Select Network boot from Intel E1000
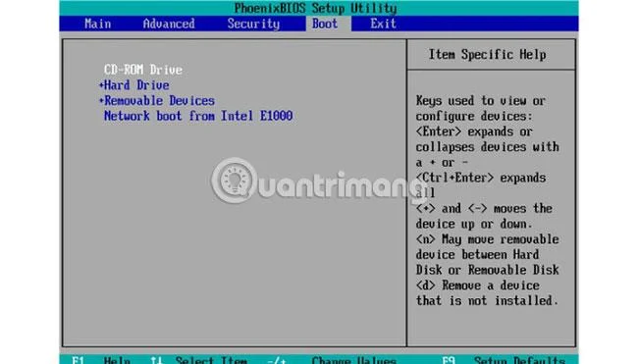The image size is (638, 364). tap(198, 116)
